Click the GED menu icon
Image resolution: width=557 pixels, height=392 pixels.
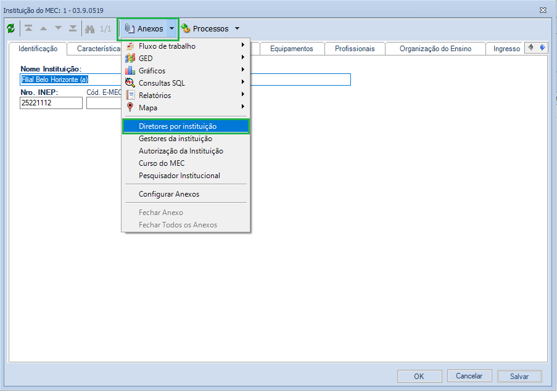tap(130, 58)
